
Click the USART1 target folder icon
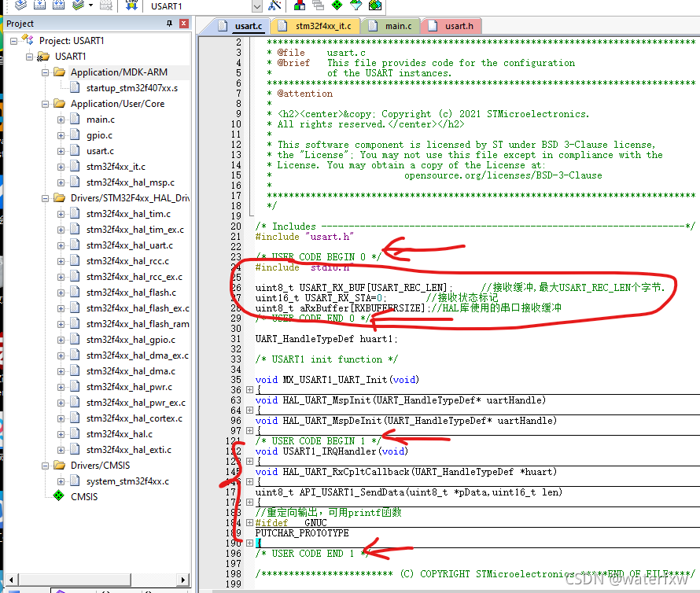tap(43, 57)
